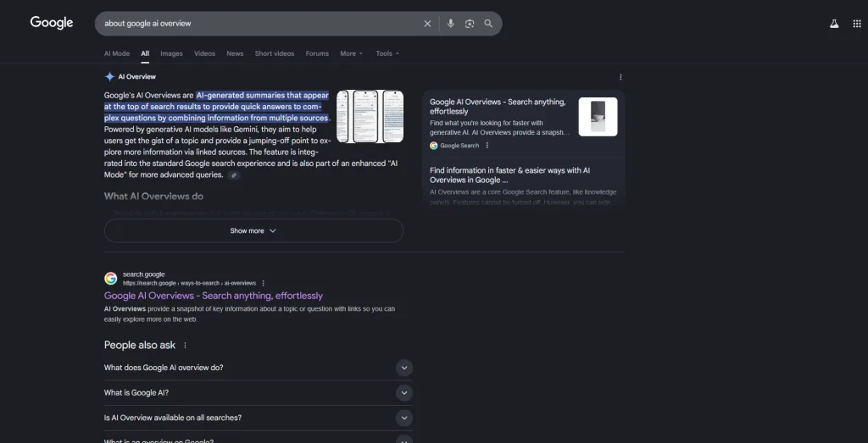Image resolution: width=868 pixels, height=443 pixels.
Task: Click the "AI Overview" label text
Action: click(136, 77)
